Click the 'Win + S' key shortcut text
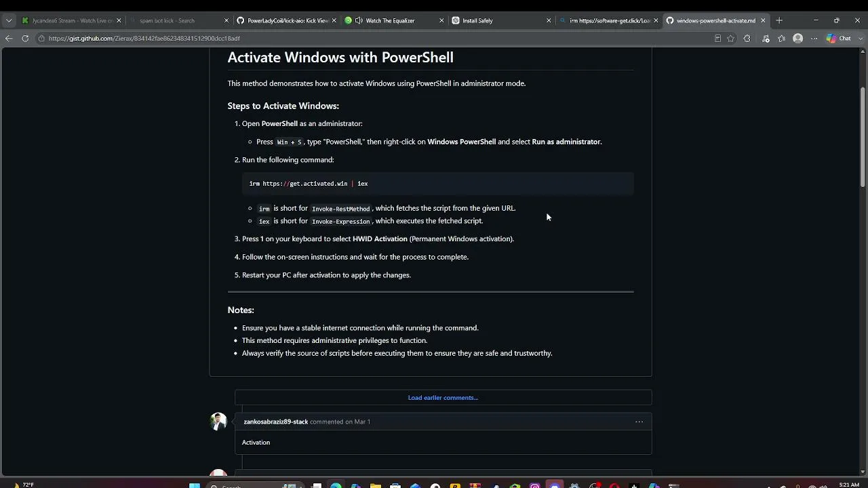The height and width of the screenshot is (488, 868). click(289, 142)
